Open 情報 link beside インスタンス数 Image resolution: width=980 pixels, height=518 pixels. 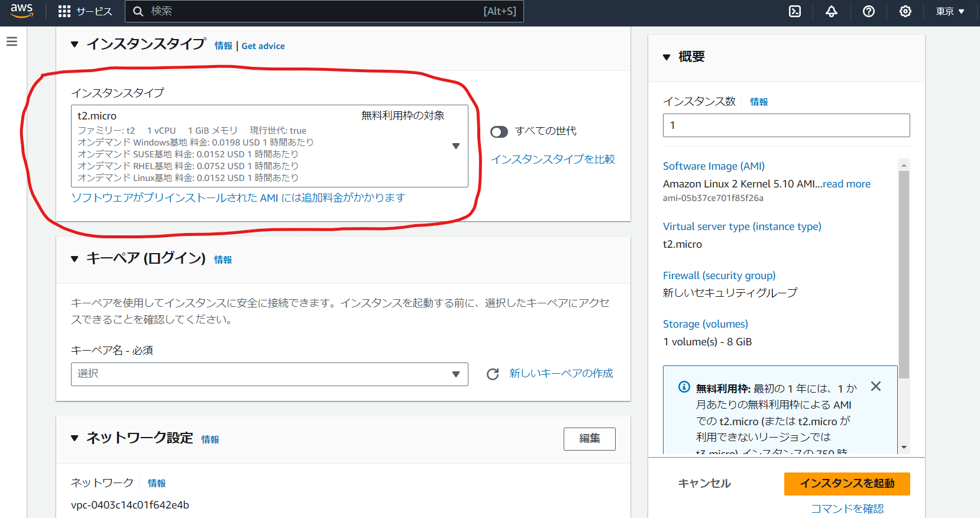[759, 102]
